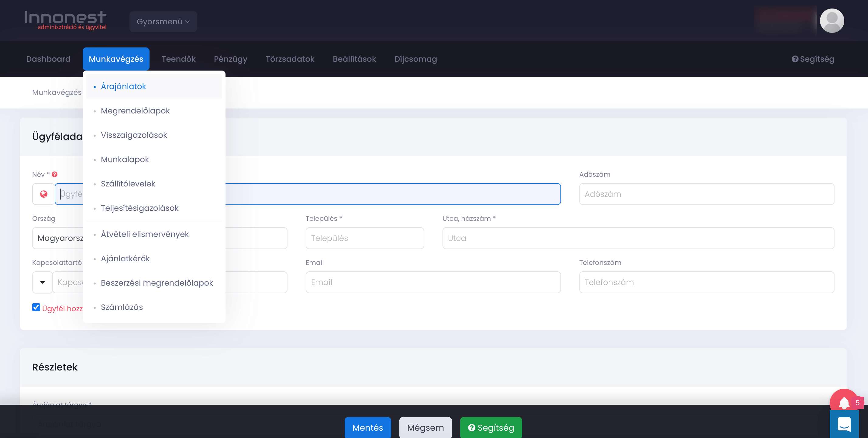The height and width of the screenshot is (438, 868).
Task: Select Szállítólevelek menu entry
Action: [154, 184]
